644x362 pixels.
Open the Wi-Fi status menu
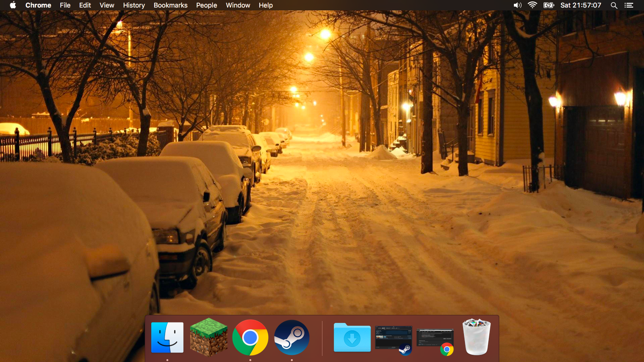pyautogui.click(x=532, y=5)
